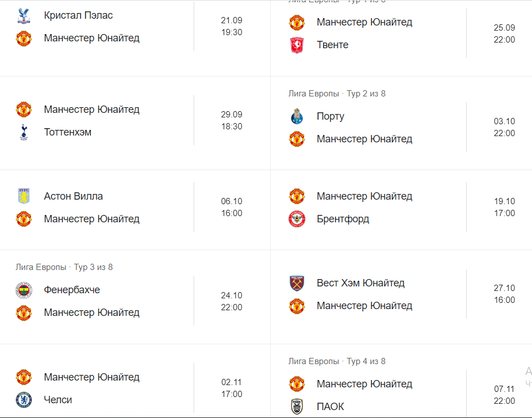Click the Вест Хэм Юнайтед name

(x=361, y=283)
